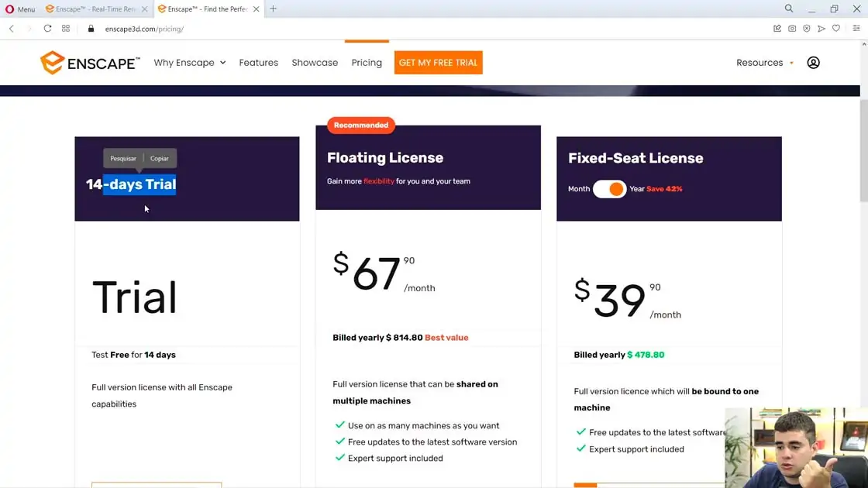Screen dimensions: 868x488
Task: Close the Enscape Find the Perfect tab
Action: pos(257,9)
